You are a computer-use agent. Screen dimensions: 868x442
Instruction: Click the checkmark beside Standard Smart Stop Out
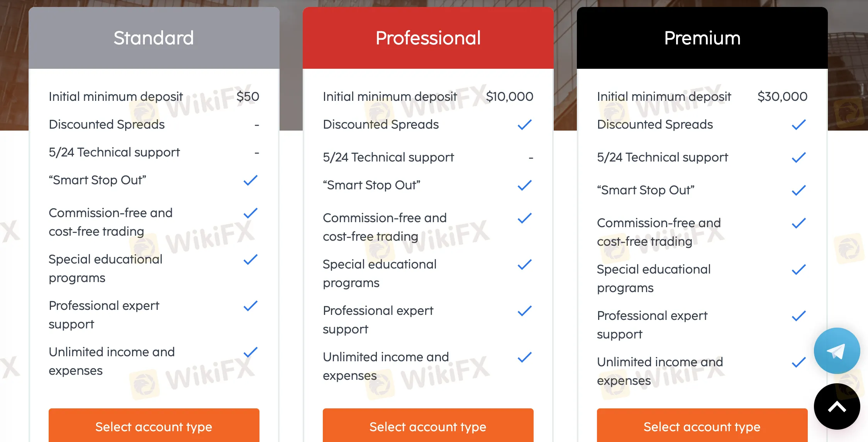[x=250, y=180]
